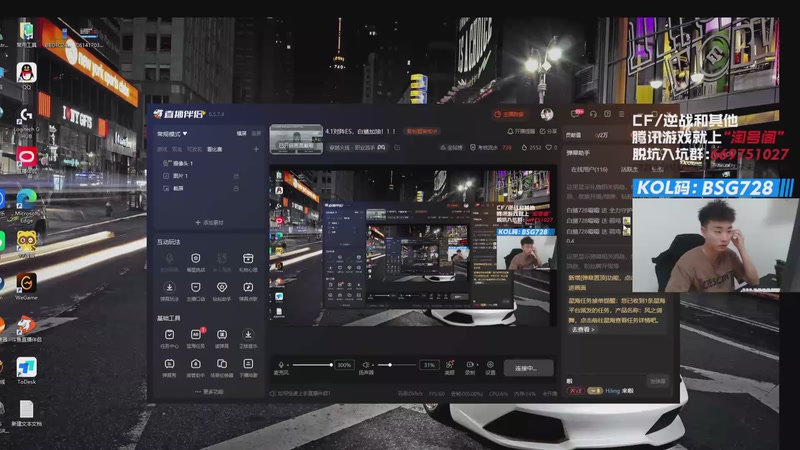Open Microsoft Edge desktop icon
The image size is (800, 450).
tap(26, 206)
